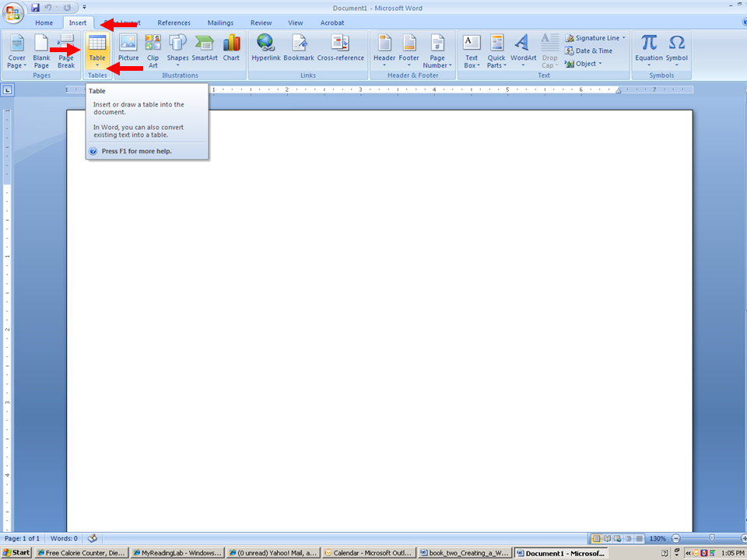Insert an Equation
The height and width of the screenshot is (560, 747).
(x=649, y=51)
